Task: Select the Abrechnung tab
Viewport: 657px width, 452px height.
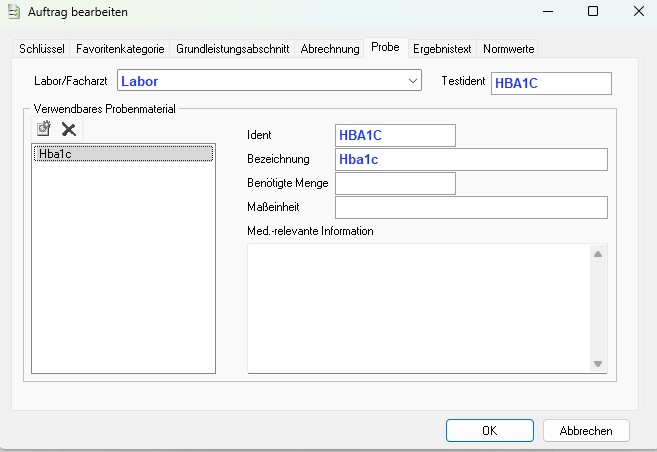Action: [331, 48]
